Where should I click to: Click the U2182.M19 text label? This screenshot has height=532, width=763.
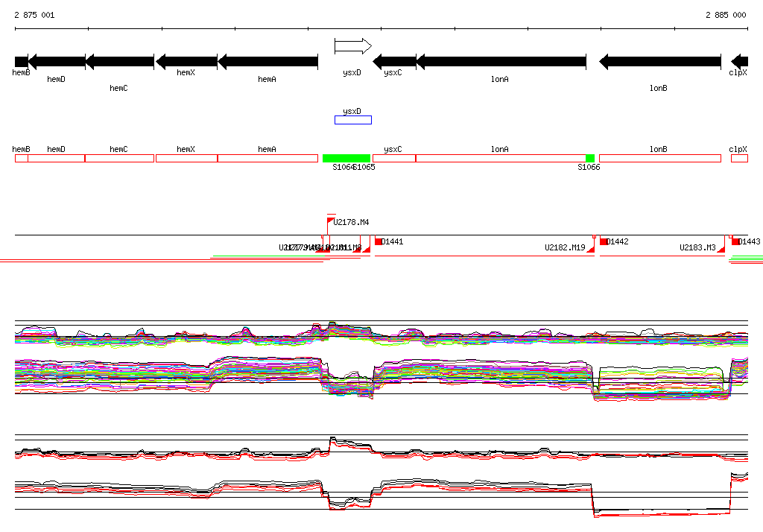click(x=565, y=247)
